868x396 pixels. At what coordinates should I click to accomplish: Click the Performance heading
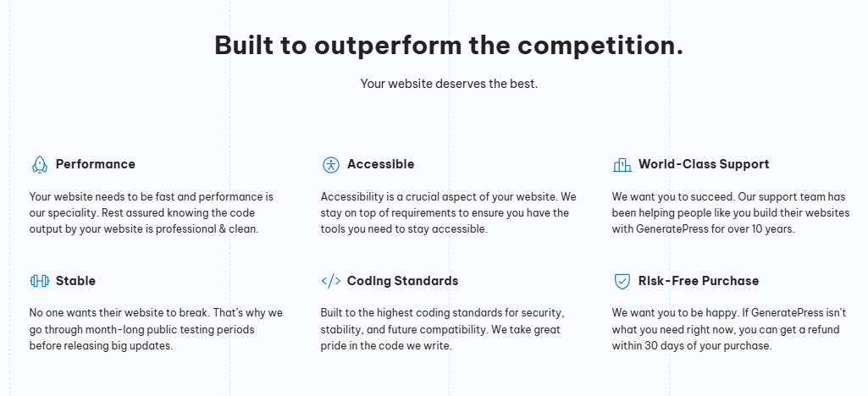tap(96, 164)
